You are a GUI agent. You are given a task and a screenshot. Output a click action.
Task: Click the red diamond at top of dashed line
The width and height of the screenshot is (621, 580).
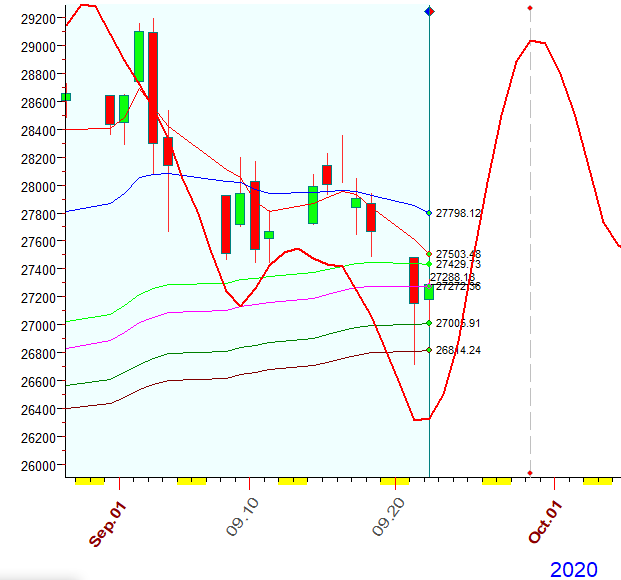[530, 8]
